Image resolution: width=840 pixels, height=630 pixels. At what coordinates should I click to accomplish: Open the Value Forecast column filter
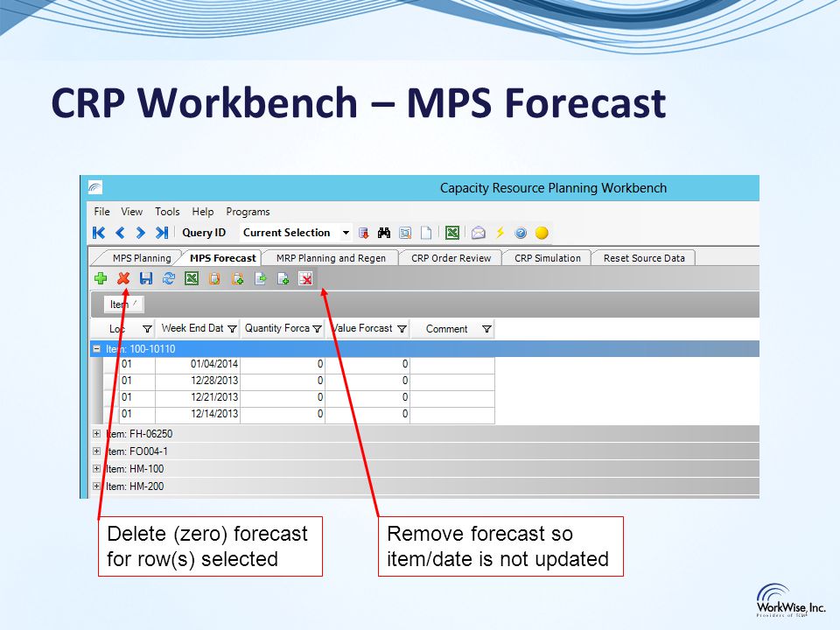[x=402, y=329]
